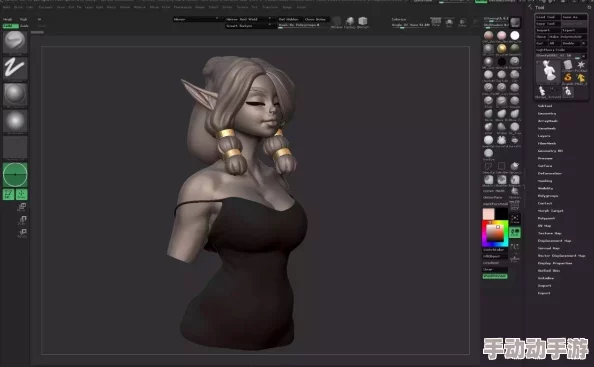This screenshot has height=367, width=594.
Task: Click the Frame icon beside color swatches
Action: click(x=515, y=219)
